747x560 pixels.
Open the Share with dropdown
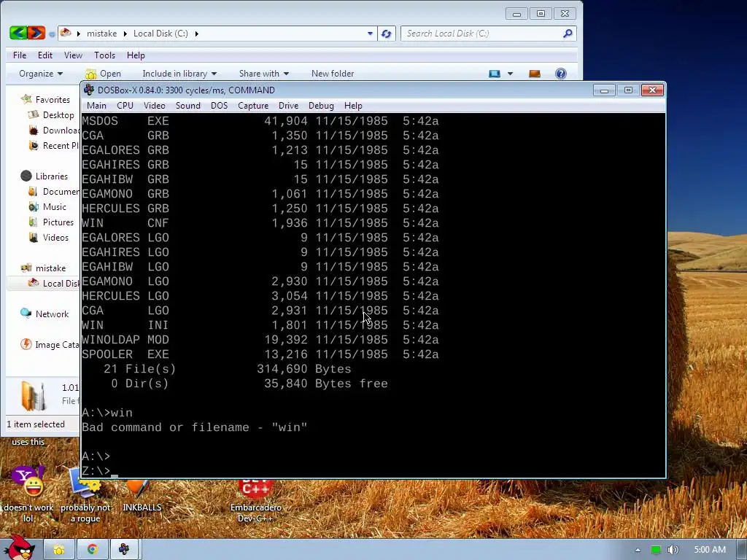pyautogui.click(x=264, y=74)
